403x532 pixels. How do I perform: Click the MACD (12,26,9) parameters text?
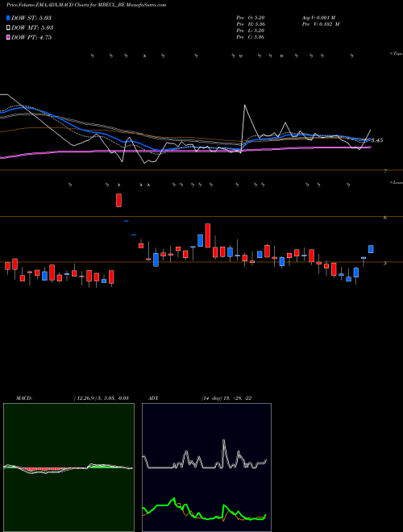[101, 398]
